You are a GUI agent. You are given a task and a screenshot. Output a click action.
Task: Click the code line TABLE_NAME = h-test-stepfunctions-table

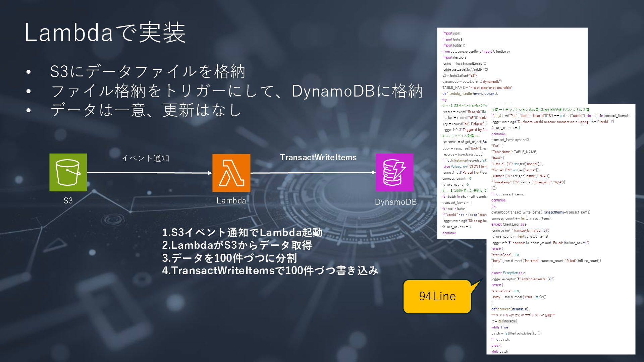(477, 87)
